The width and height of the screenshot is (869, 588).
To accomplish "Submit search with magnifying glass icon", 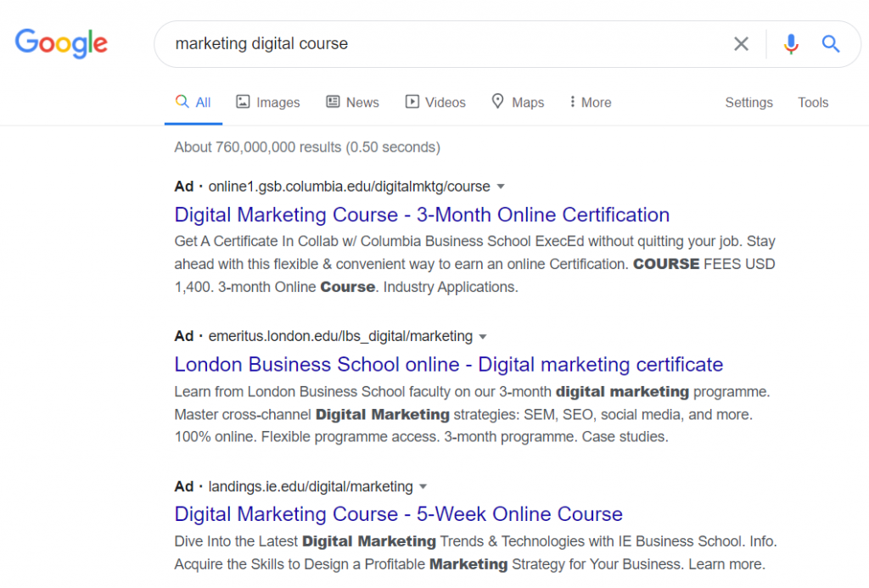I will [x=830, y=44].
